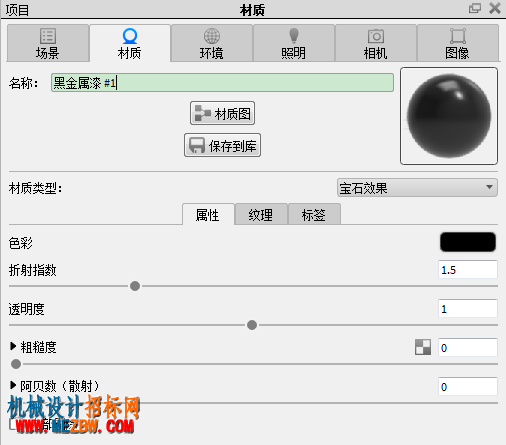The width and height of the screenshot is (506, 445).
Task: Expand the 阿贝数（散射）section triangle
Action: click(13, 385)
